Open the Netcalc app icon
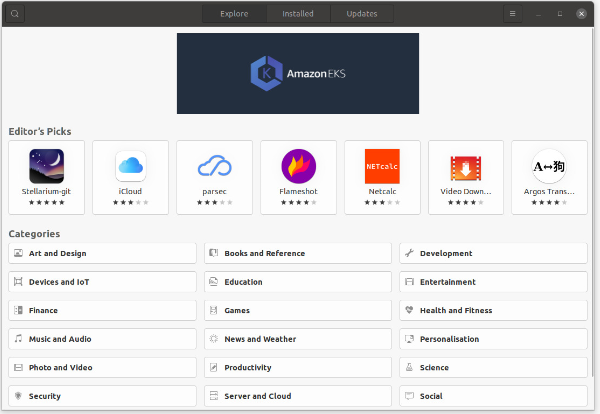The height and width of the screenshot is (414, 600). (x=382, y=166)
